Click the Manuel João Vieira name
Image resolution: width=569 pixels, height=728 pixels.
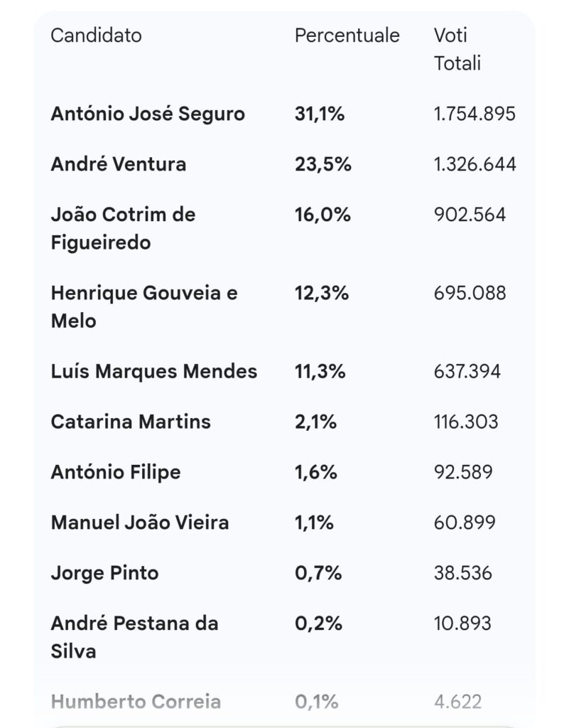click(139, 523)
